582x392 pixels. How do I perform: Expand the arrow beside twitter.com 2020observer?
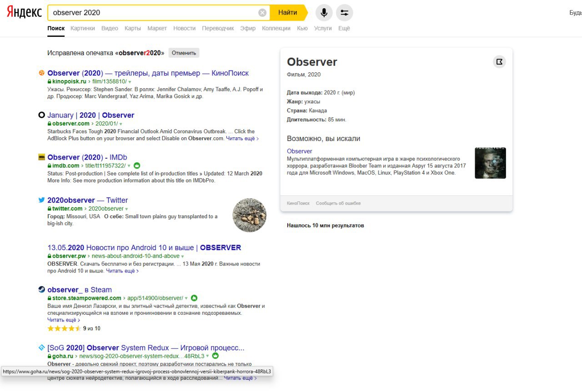126,209
